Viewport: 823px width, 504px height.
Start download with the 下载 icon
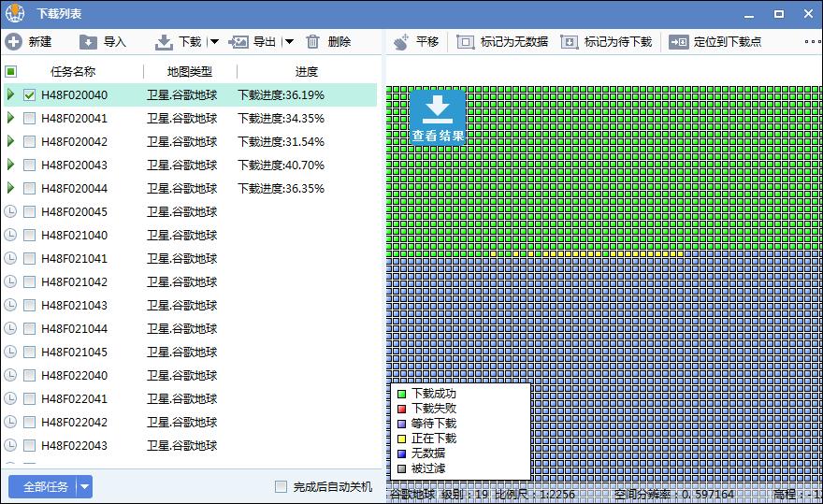pyautogui.click(x=164, y=42)
